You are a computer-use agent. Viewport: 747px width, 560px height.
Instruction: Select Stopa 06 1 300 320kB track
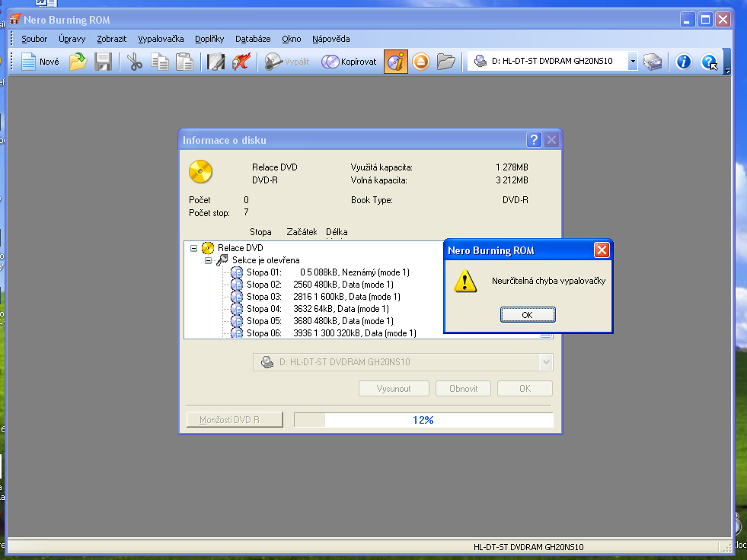click(331, 332)
